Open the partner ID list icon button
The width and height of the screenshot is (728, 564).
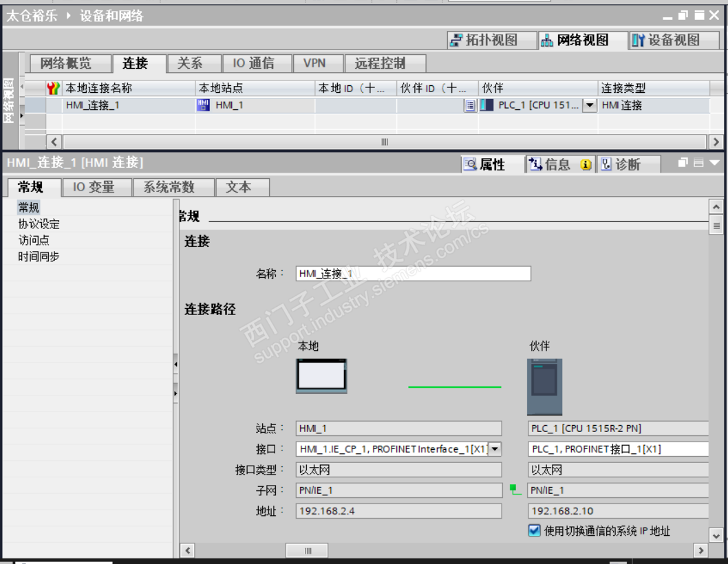(x=470, y=105)
